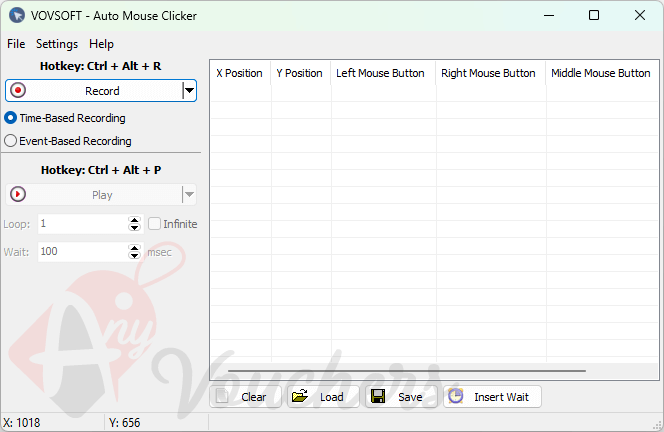Click the X Position column header

coord(240,73)
